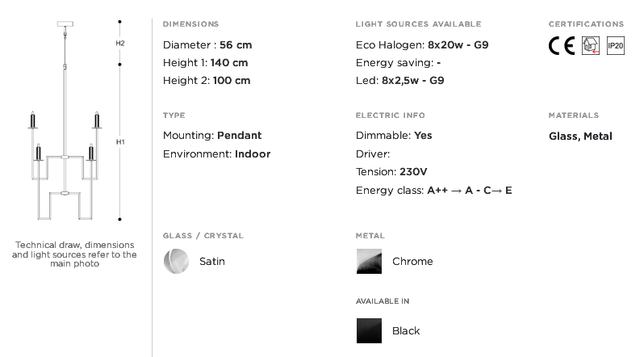
Task: Click the CE certification mark icon
Action: click(x=562, y=46)
